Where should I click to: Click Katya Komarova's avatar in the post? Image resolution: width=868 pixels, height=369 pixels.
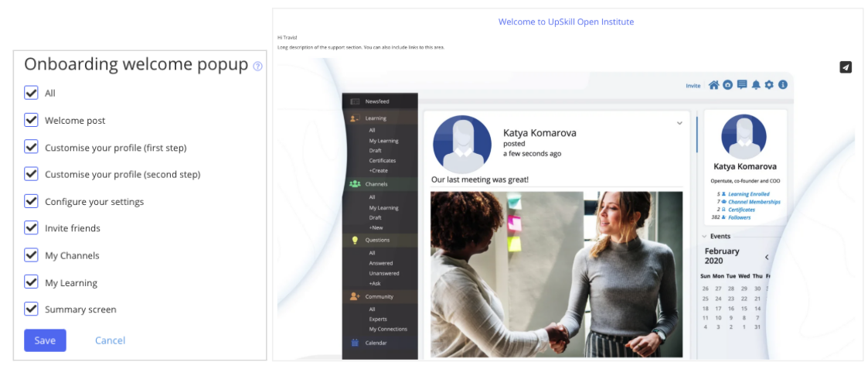click(x=462, y=144)
